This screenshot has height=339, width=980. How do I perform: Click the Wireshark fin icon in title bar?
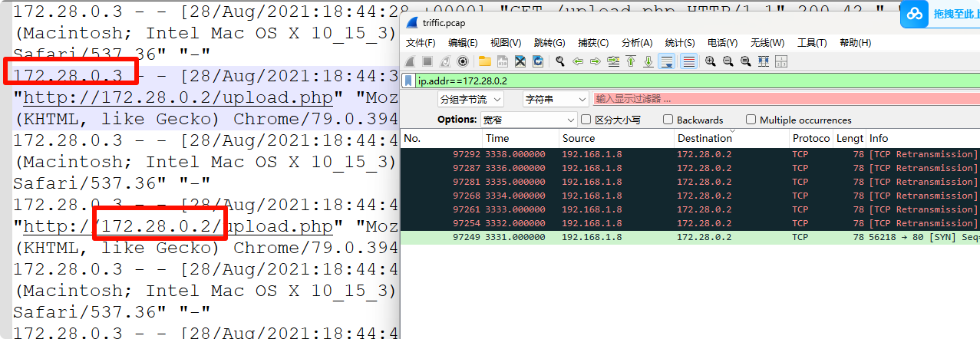[x=412, y=24]
